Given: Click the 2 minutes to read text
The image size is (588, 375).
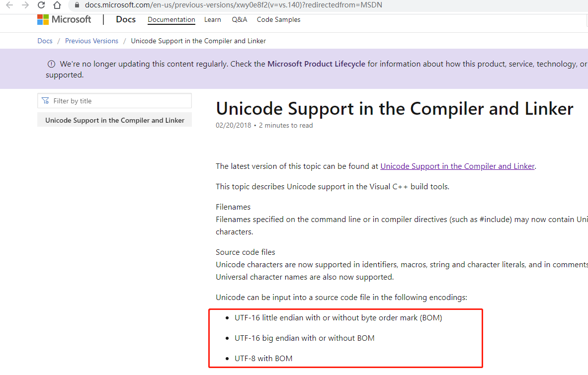Looking at the screenshot, I should pyautogui.click(x=286, y=126).
